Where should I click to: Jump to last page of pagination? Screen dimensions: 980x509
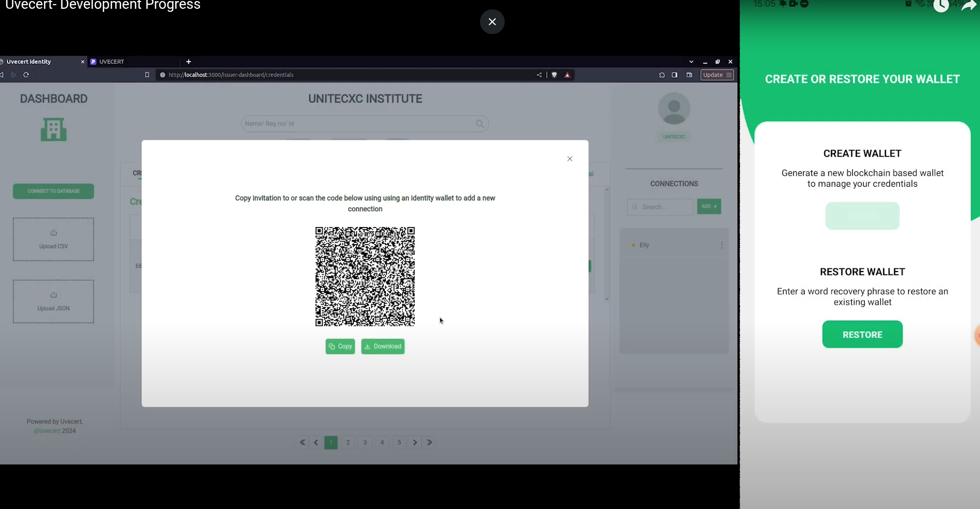[429, 443]
